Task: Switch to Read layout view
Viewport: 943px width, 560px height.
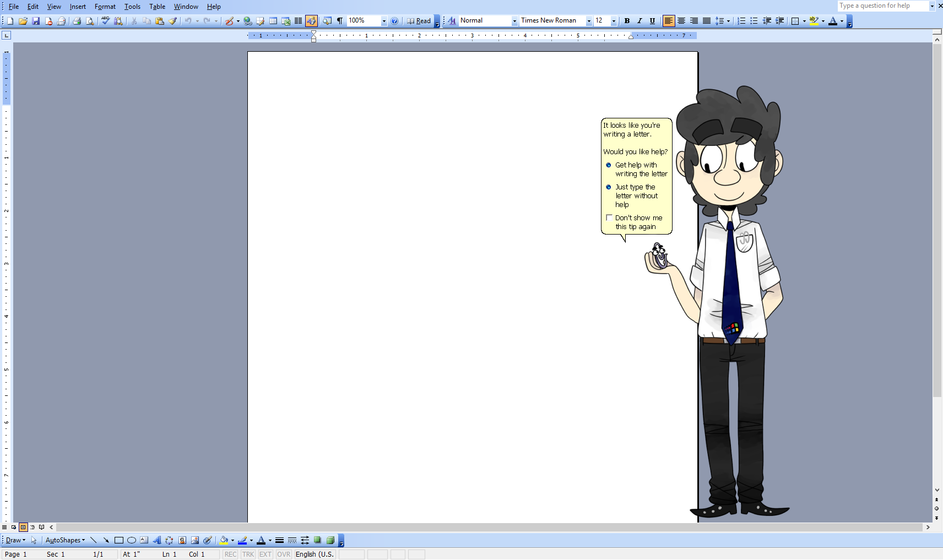Action: (419, 21)
